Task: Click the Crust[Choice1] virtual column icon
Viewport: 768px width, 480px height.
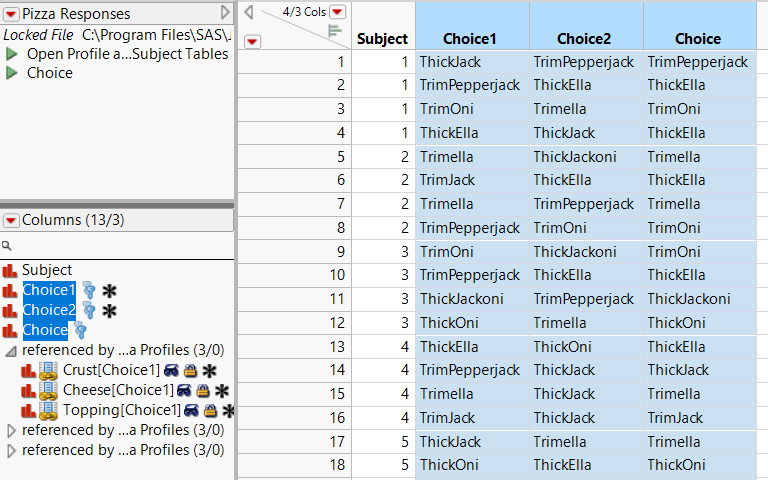Action: [x=48, y=371]
